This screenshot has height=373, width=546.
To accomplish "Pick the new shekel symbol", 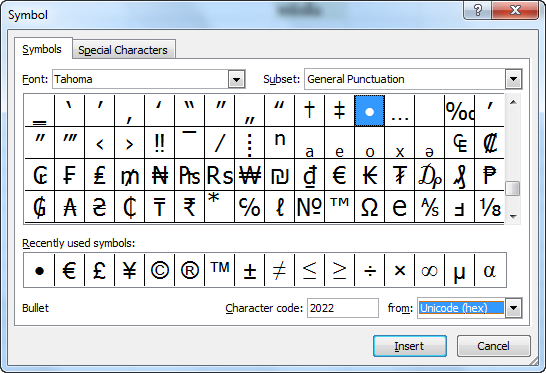I will click(280, 174).
